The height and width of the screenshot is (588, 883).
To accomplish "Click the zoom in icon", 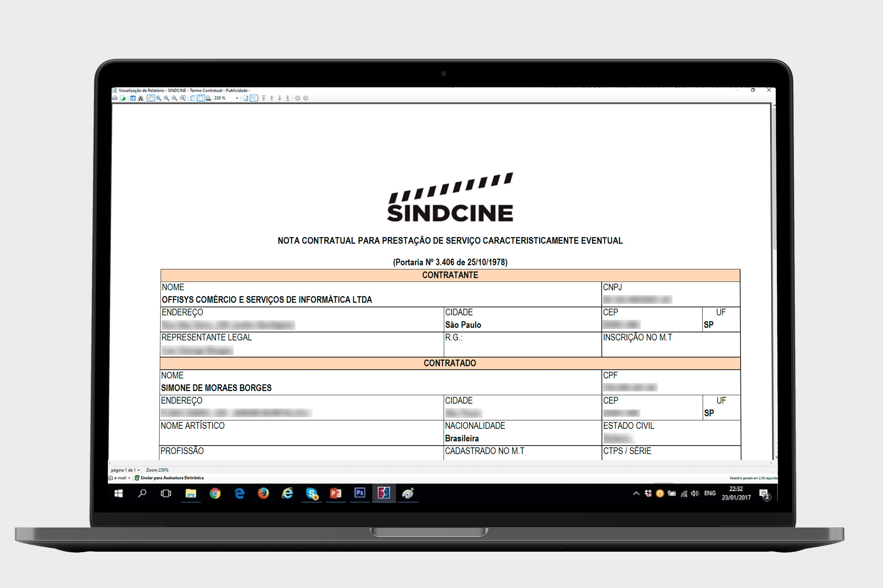I will point(166,98).
